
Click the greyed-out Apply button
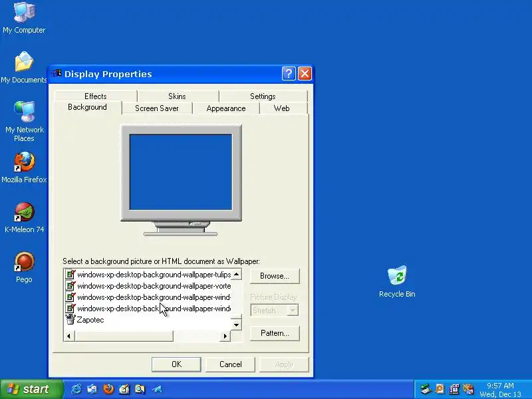coord(284,364)
